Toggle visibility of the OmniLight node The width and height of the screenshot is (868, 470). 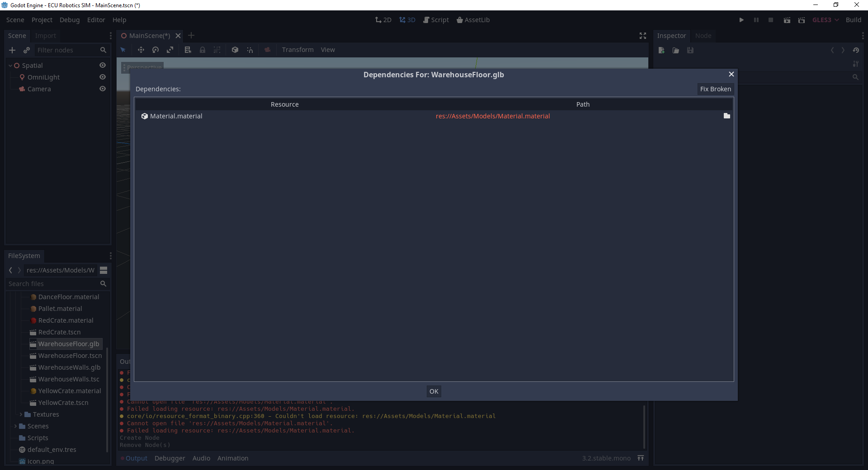point(103,77)
